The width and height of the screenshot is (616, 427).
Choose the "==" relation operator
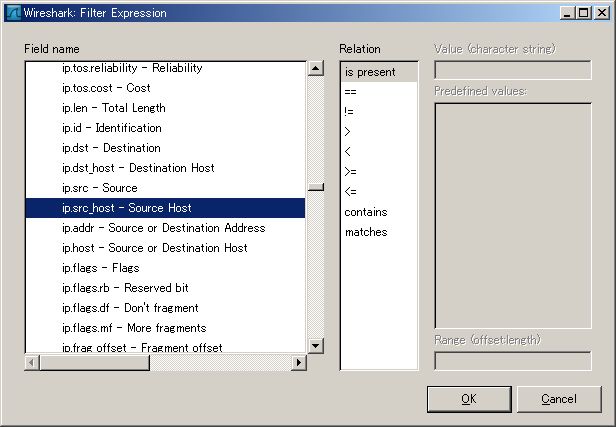click(379, 92)
